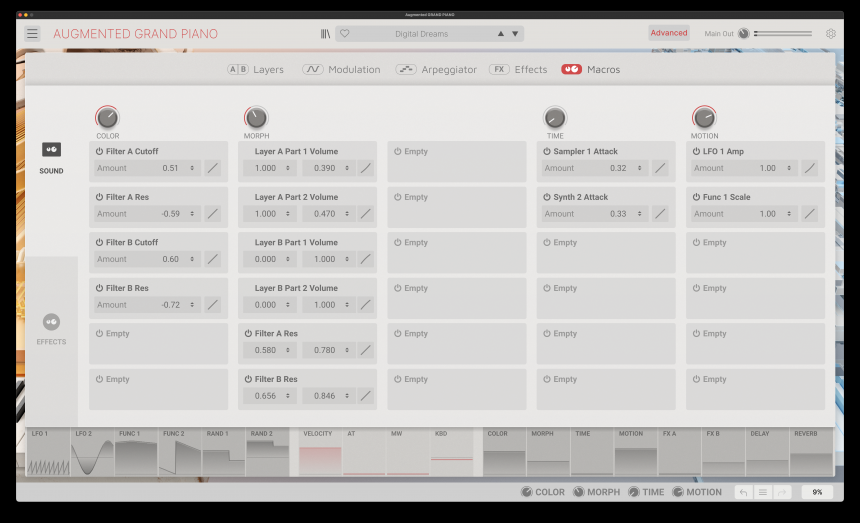Adjust Layer A Part 2 Volume 0.470 stepper
The height and width of the screenshot is (523, 860).
pos(347,214)
